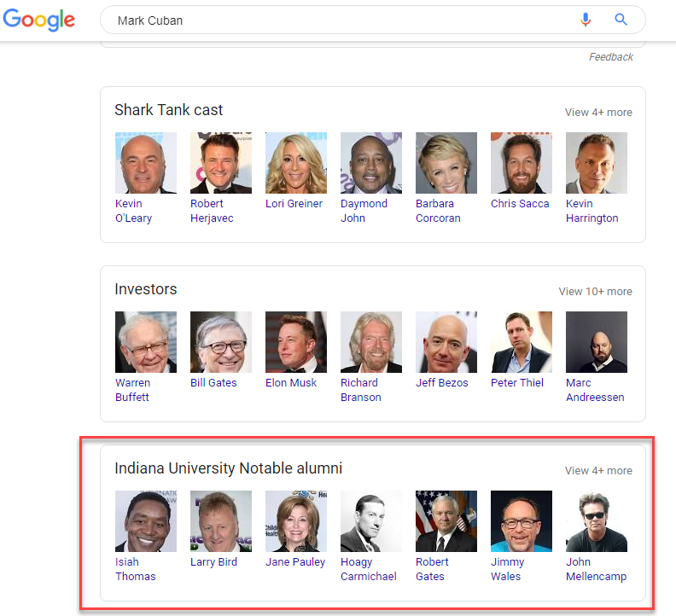Click the Google logo

pyautogui.click(x=38, y=20)
